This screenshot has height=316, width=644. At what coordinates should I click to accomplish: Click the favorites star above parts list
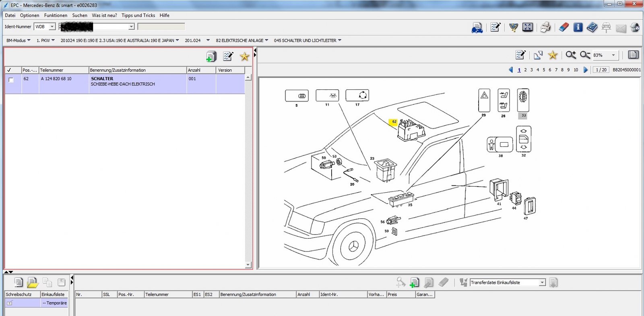[245, 56]
